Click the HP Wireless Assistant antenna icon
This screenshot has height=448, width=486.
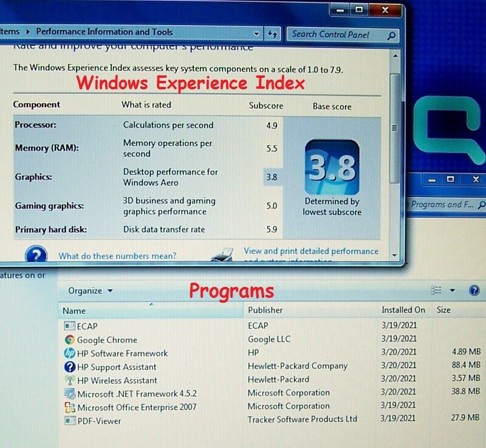tap(70, 380)
